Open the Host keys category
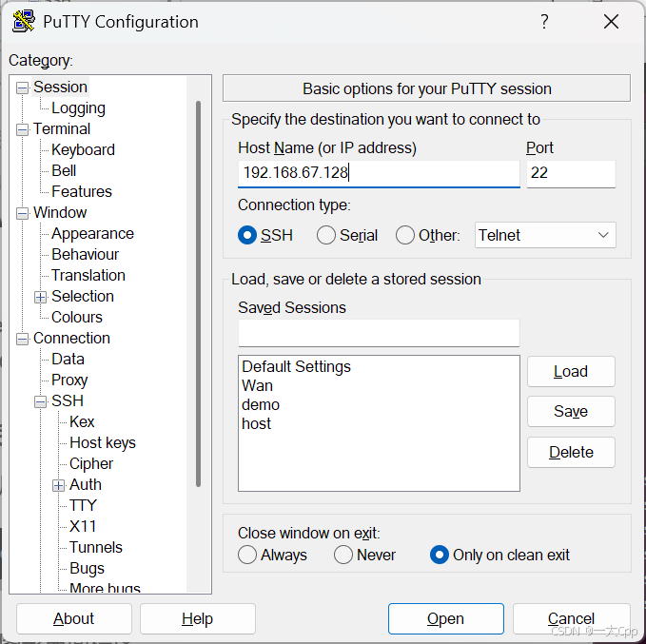646x644 pixels. point(103,443)
